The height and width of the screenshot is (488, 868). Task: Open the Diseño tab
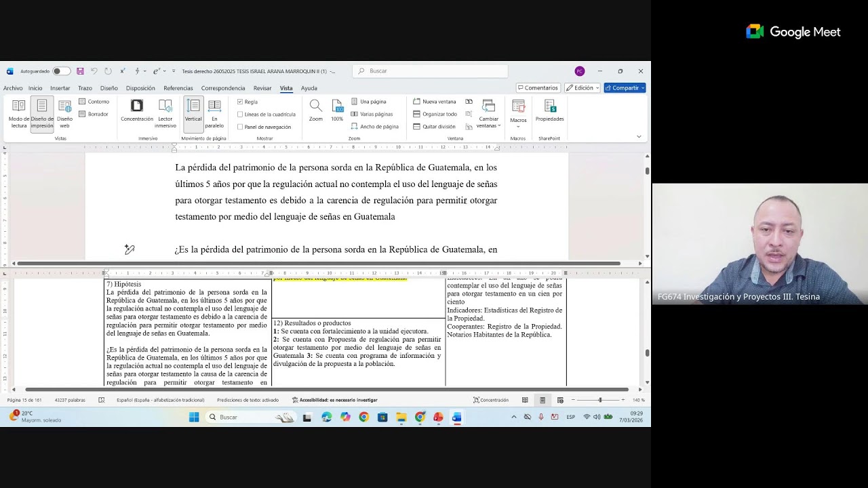[109, 88]
